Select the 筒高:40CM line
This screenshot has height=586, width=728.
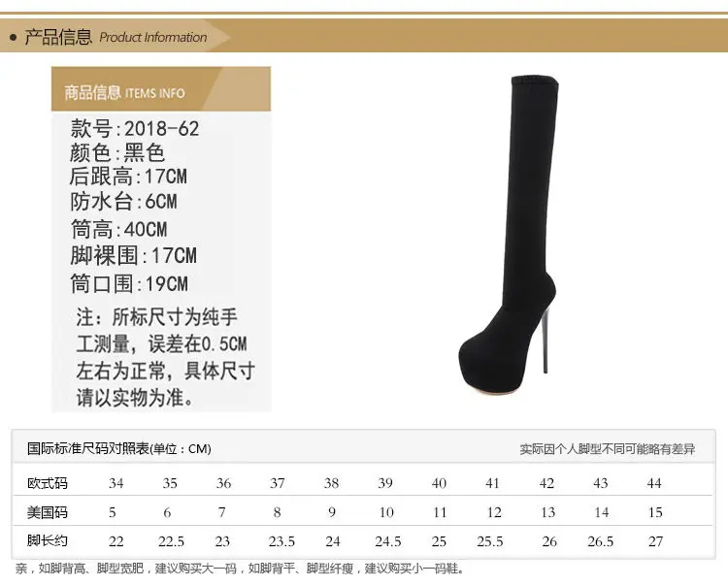pyautogui.click(x=118, y=229)
